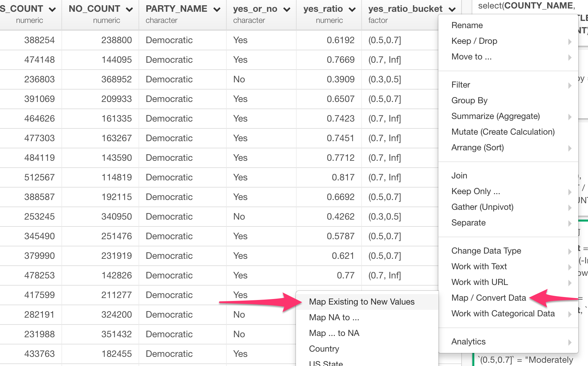Screen dimensions: 588x366
Task: Click the NO_COUNT column caret icon
Action: point(129,9)
